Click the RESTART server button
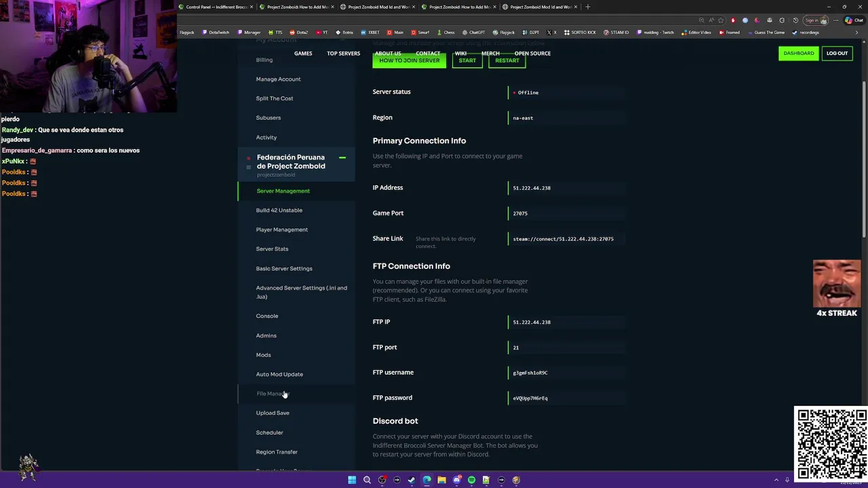 (x=507, y=60)
